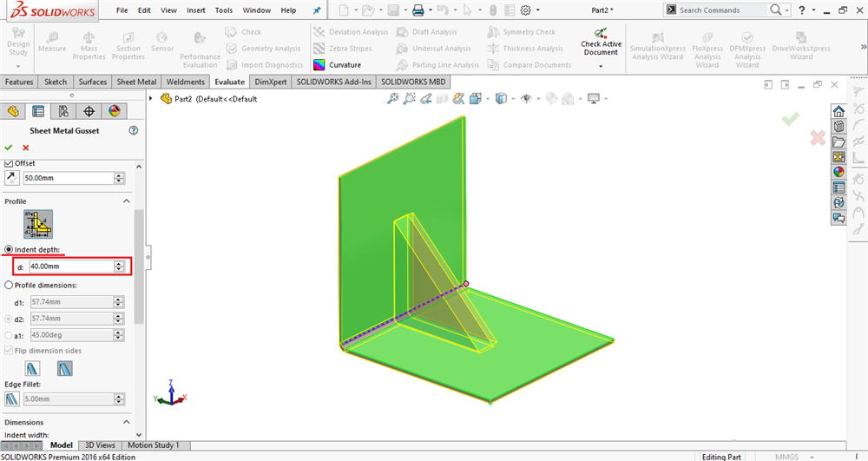868x461 pixels.
Task: Open the Display Style cube icon
Action: click(x=501, y=98)
